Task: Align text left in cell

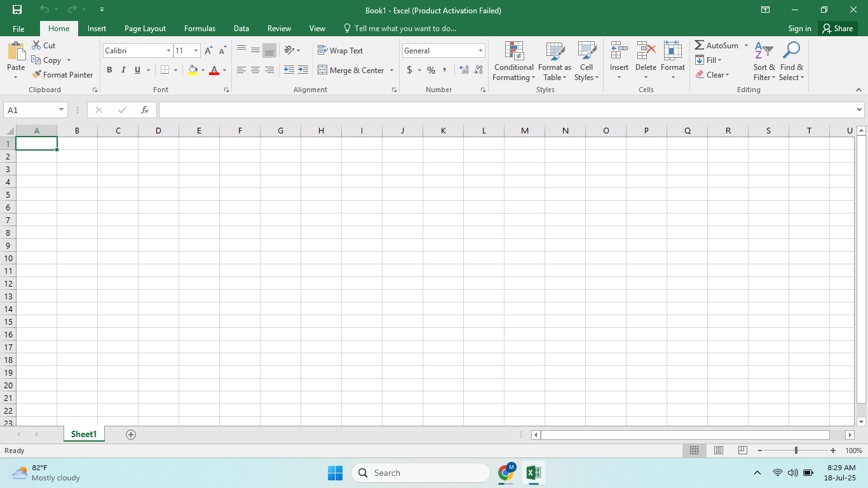Action: [x=241, y=70]
